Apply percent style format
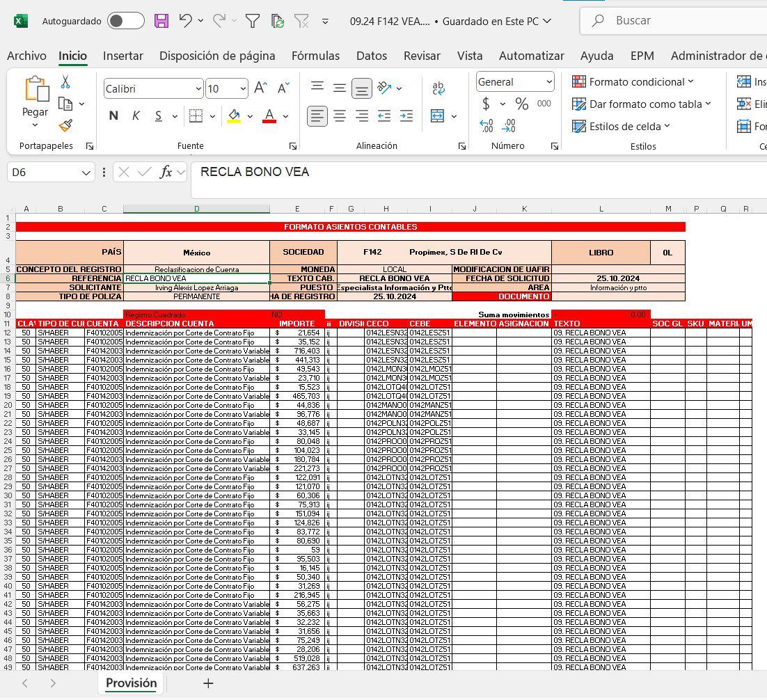 coord(521,104)
